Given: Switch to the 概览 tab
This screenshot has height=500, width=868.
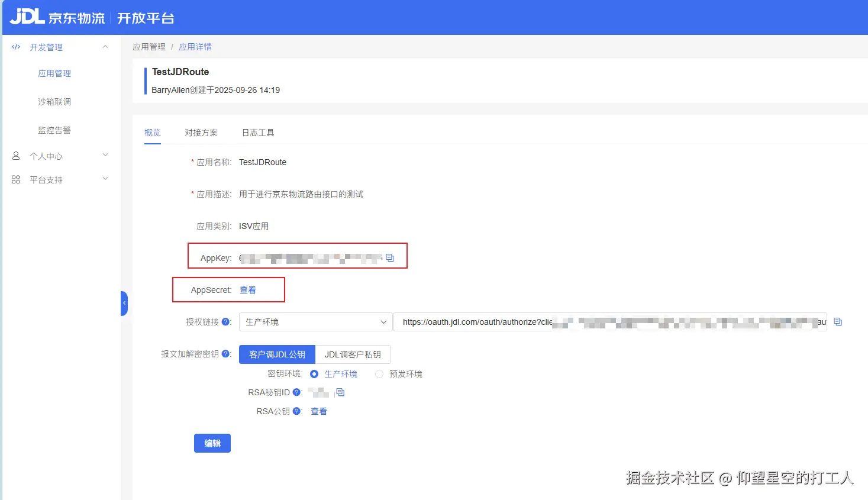Looking at the screenshot, I should point(153,133).
